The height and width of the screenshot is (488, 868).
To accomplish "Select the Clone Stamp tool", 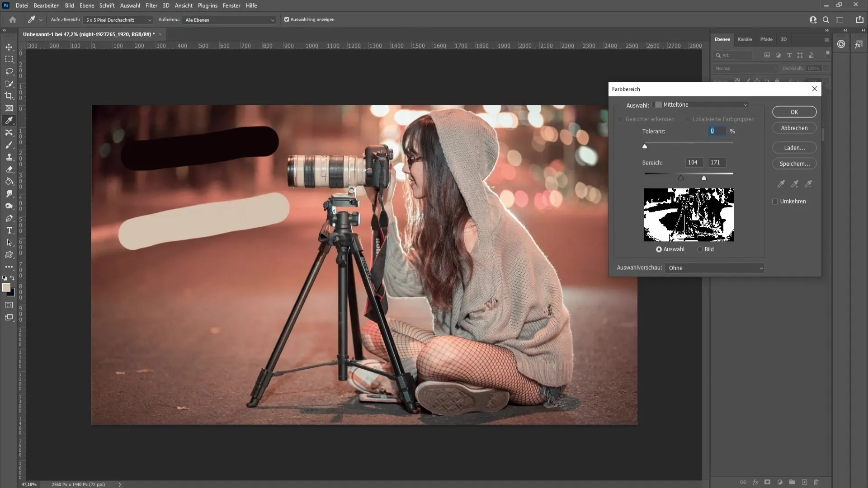I will point(9,157).
